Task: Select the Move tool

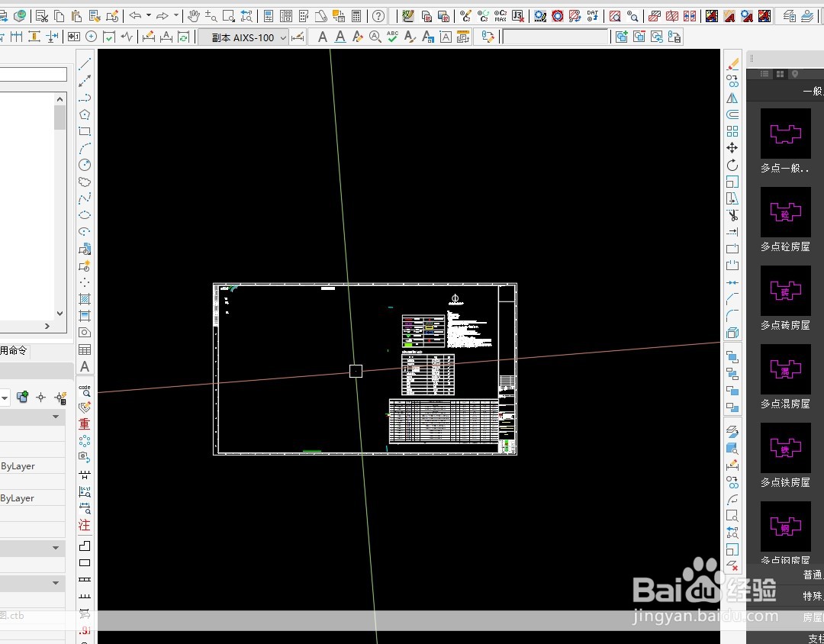Action: [x=732, y=148]
